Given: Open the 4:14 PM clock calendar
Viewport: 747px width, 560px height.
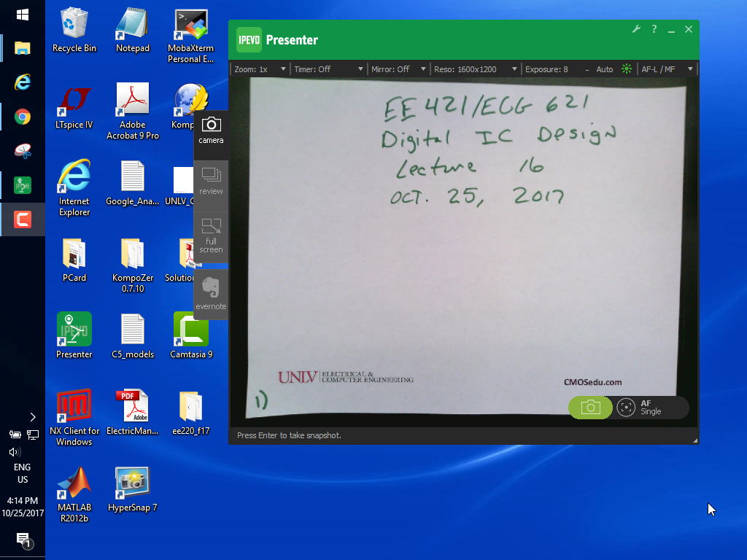Looking at the screenshot, I should point(23,507).
